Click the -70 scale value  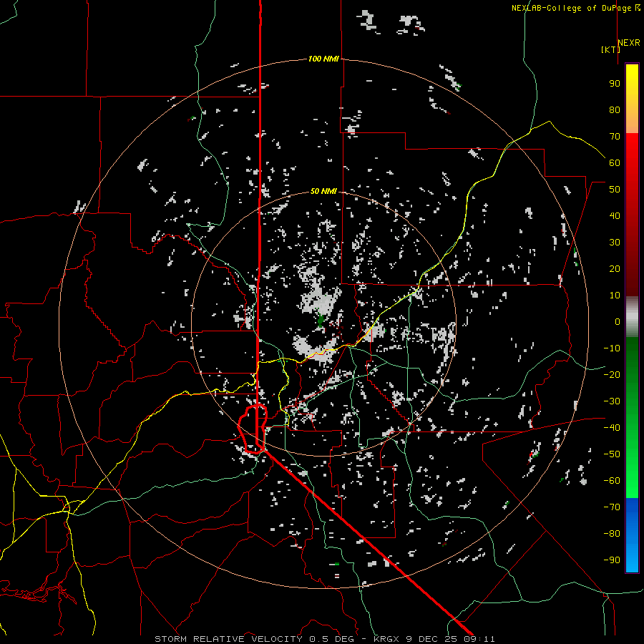point(612,507)
